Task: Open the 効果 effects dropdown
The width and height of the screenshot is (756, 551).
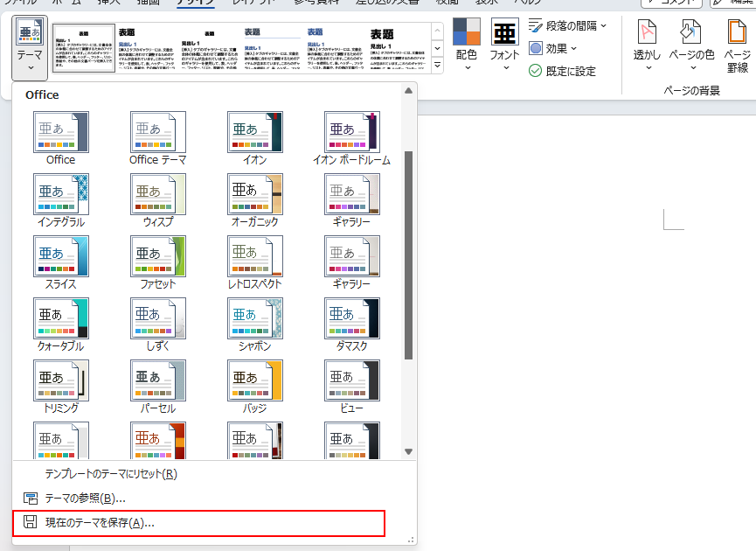Action: pos(553,48)
